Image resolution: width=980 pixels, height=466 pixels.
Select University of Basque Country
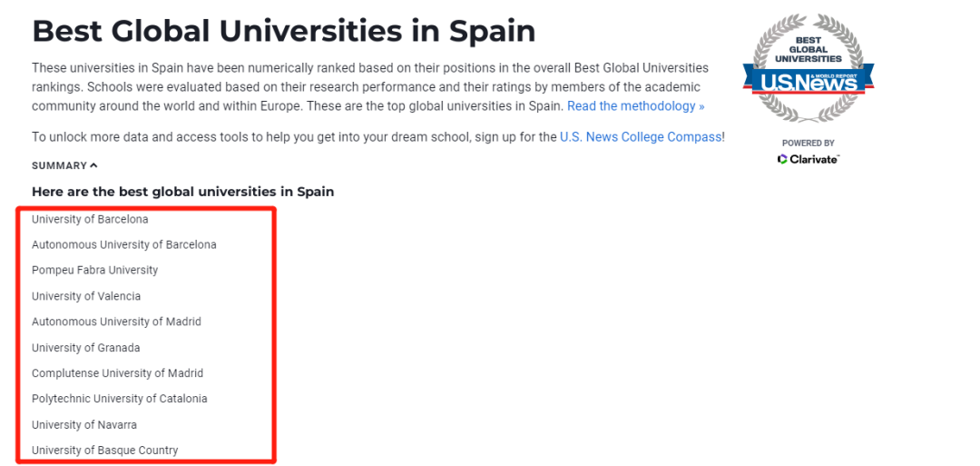click(105, 450)
